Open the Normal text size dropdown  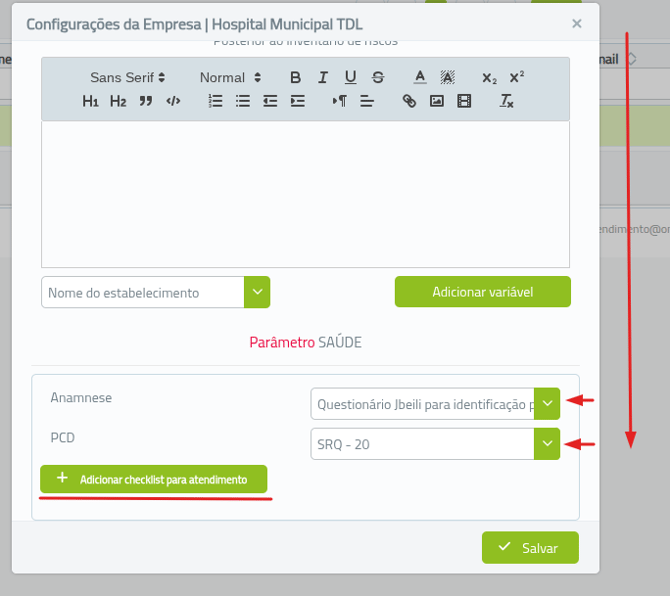(230, 77)
